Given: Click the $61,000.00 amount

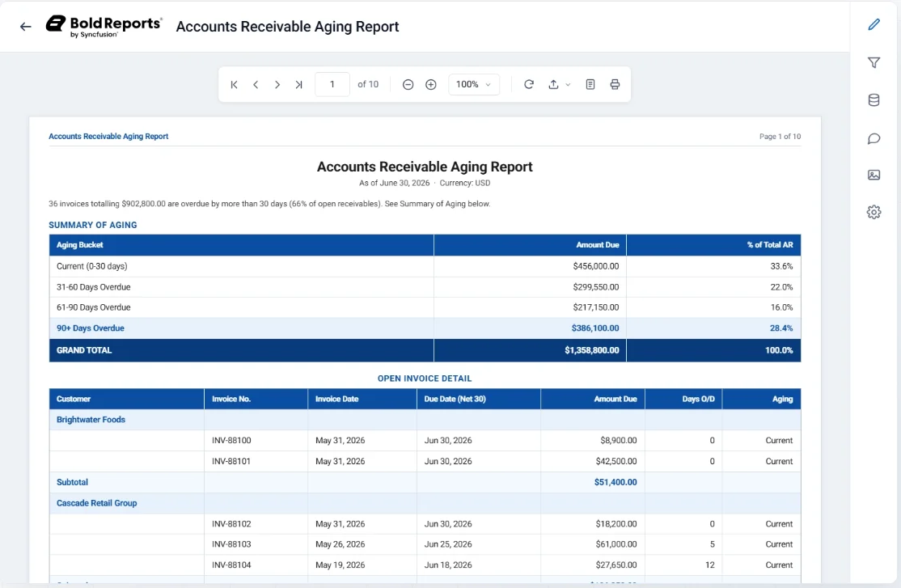Looking at the screenshot, I should 616,544.
